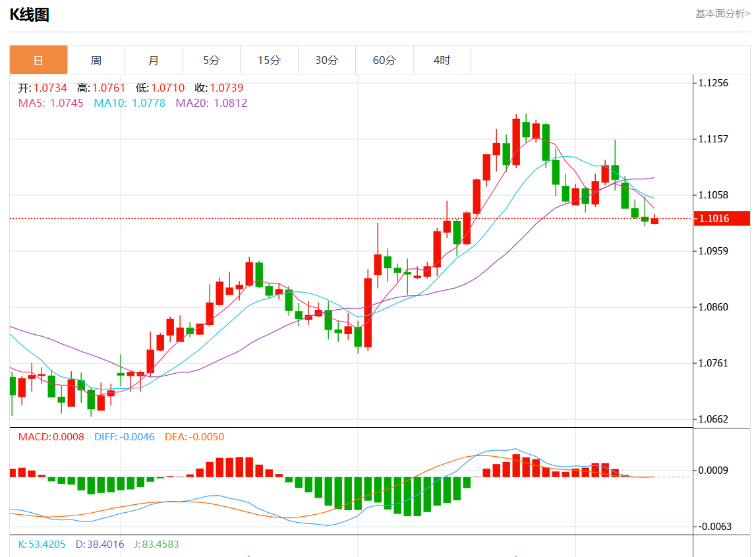Click the K线图 chart title
Screen dimensions: 756x557
pyautogui.click(x=30, y=15)
